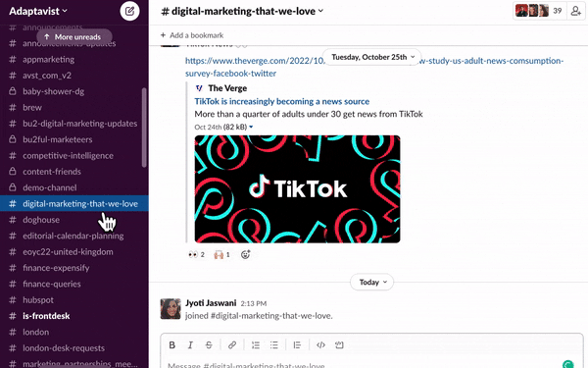This screenshot has height=368, width=588.
Task: Open the finance-expensify channel
Action: click(74, 268)
